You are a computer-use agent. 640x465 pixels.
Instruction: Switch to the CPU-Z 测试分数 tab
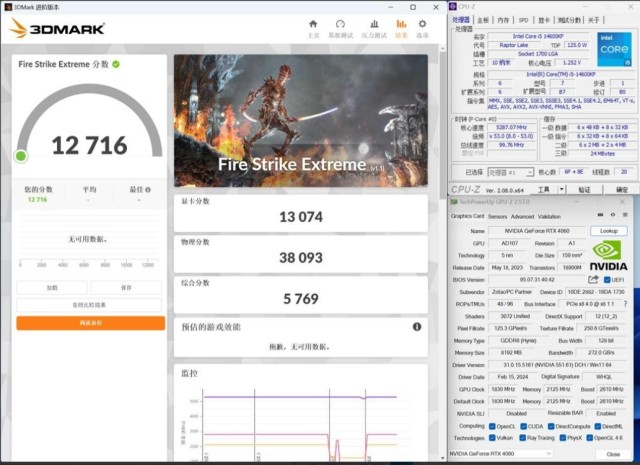pos(569,20)
